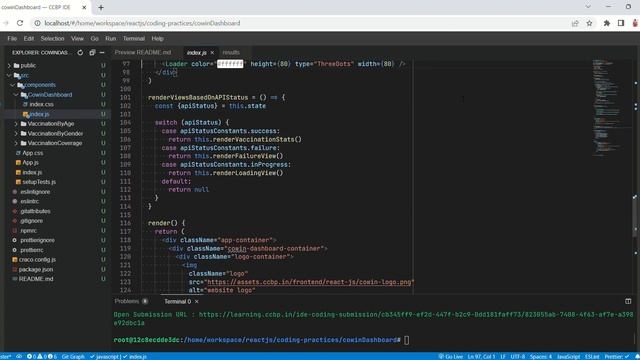Open README.md in the explorer
This screenshot has width=640, height=360.
point(36,279)
